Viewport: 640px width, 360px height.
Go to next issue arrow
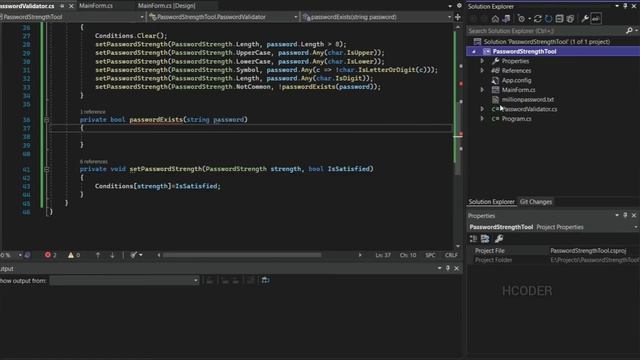tap(112, 255)
